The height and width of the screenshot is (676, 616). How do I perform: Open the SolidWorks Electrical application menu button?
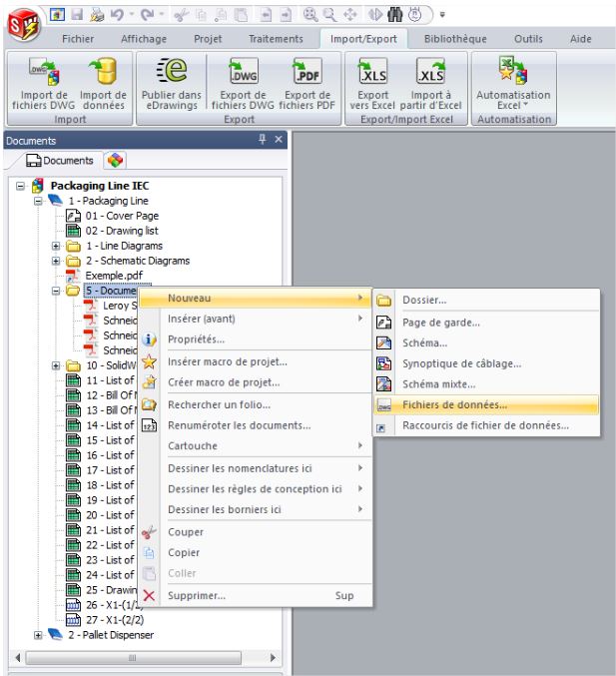[24, 25]
